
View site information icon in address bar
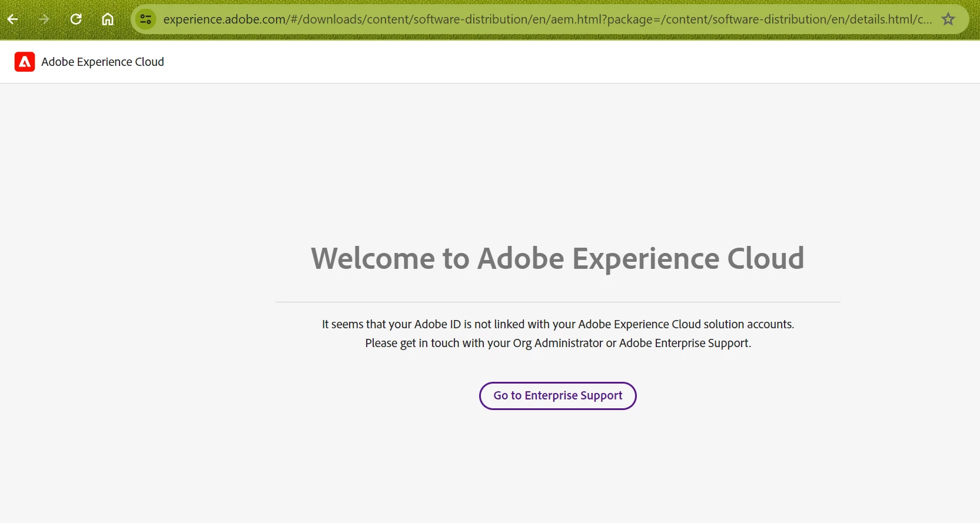(146, 19)
